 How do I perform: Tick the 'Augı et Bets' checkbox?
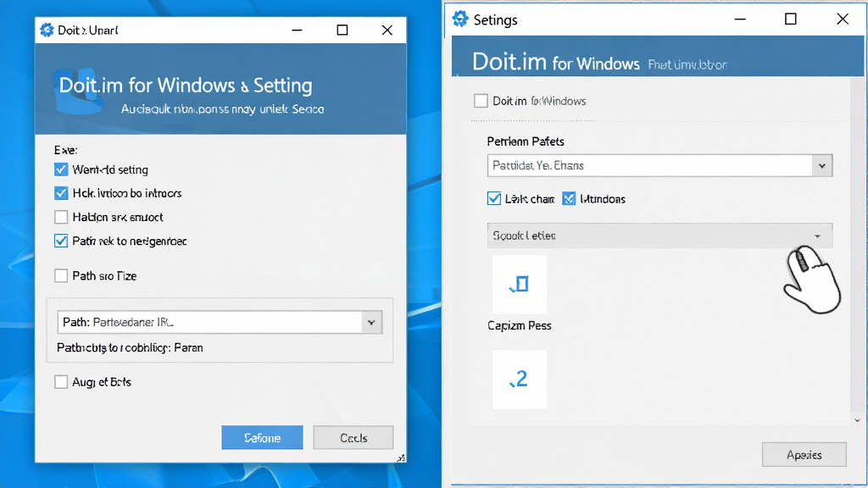pyautogui.click(x=61, y=382)
